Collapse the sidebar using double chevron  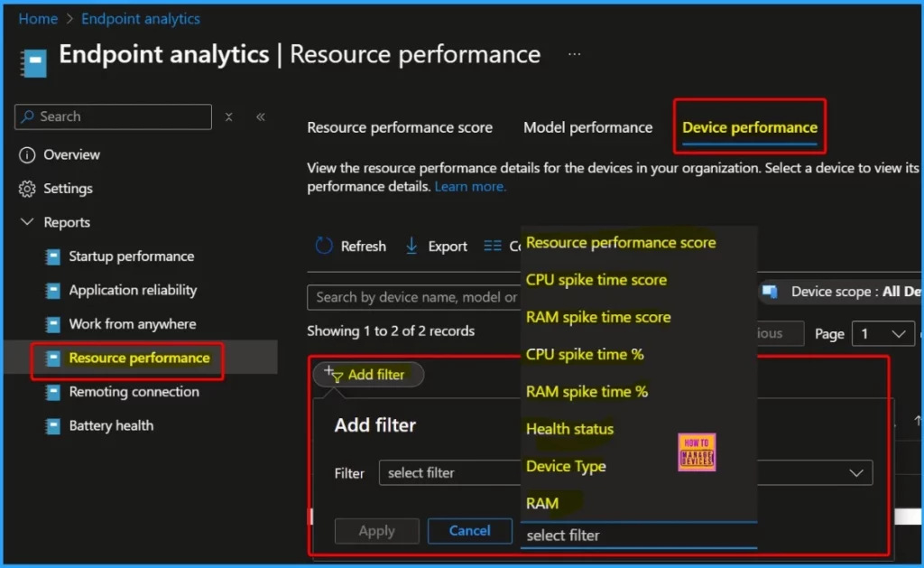tap(261, 116)
